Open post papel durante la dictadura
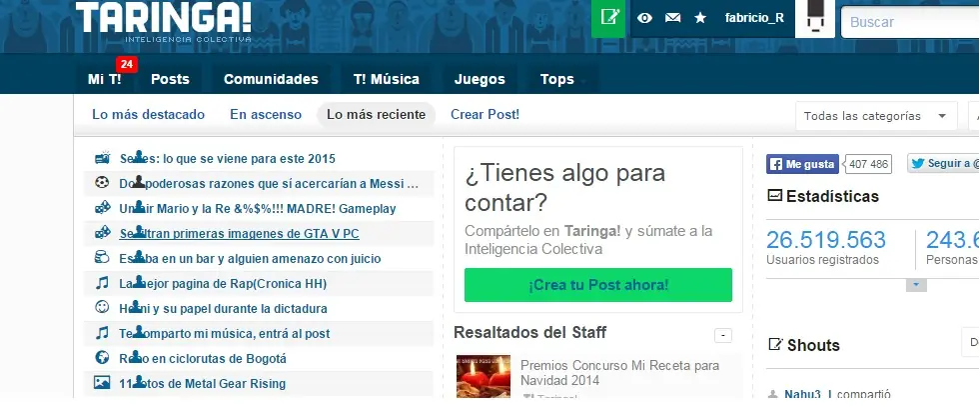The image size is (980, 407). point(223,309)
